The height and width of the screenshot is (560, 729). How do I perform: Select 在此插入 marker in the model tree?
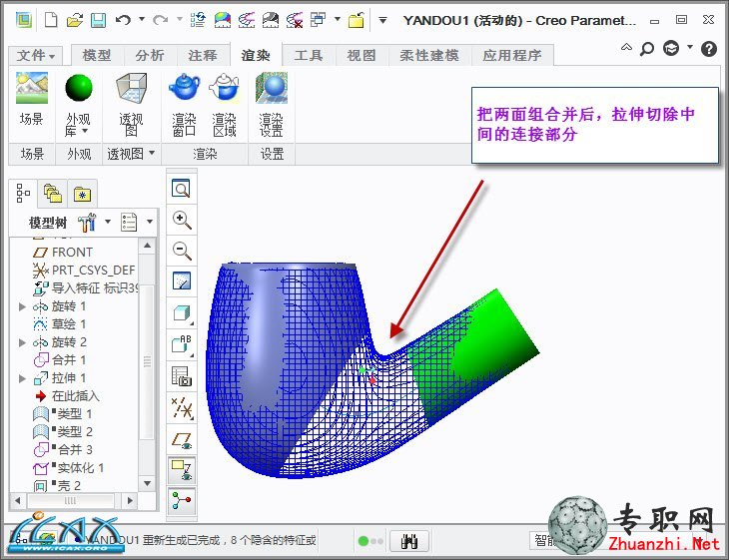(x=67, y=396)
